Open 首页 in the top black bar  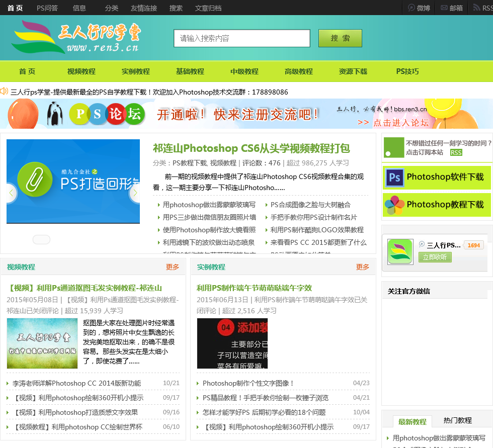(15, 8)
